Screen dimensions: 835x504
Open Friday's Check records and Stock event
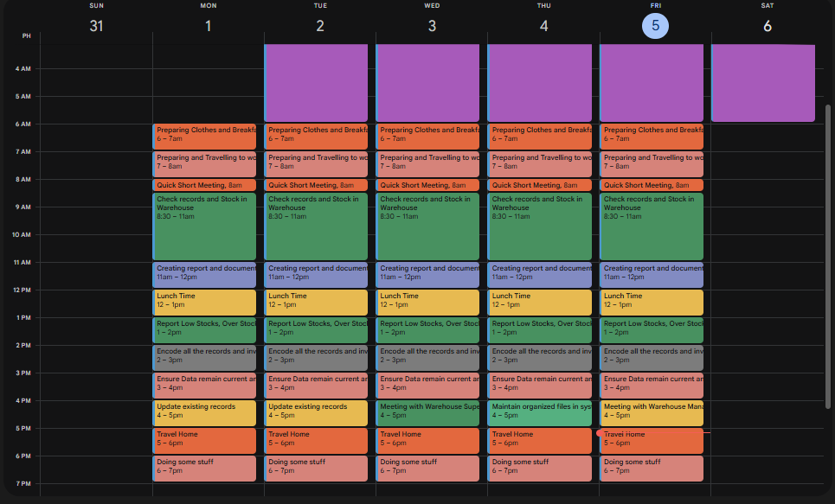pyautogui.click(x=652, y=226)
